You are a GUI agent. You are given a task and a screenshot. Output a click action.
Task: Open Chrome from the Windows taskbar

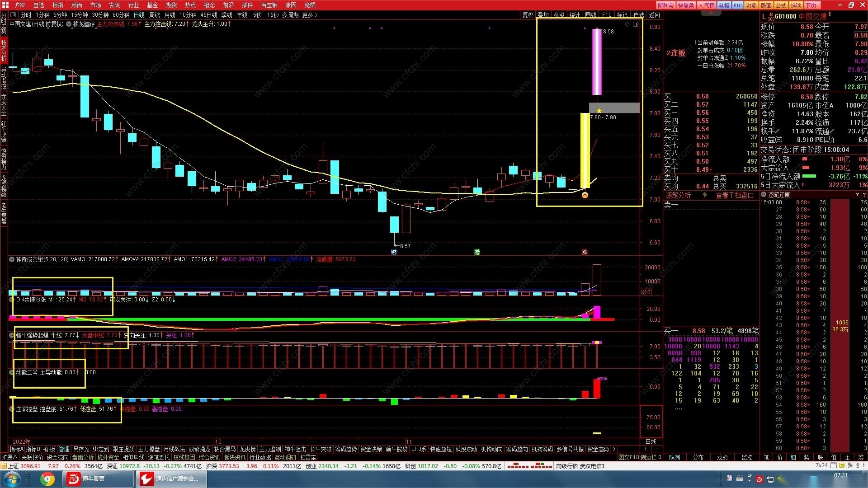tap(47, 479)
